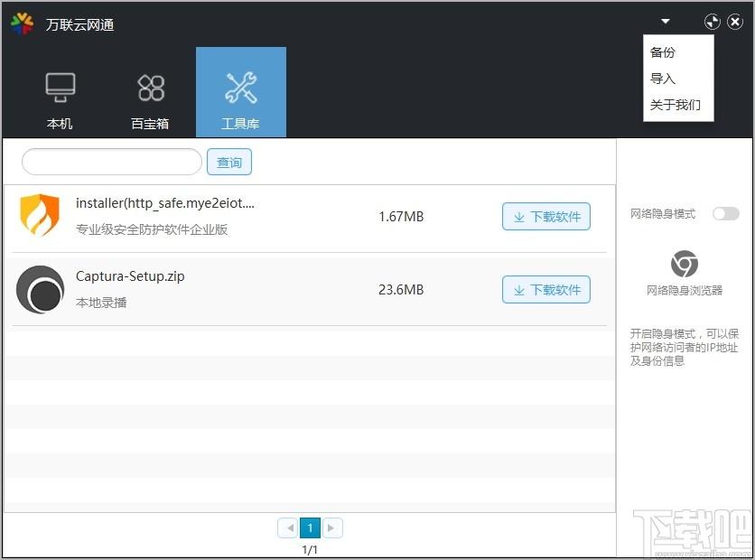Download the installer security software
Viewport: 755px width, 560px height.
[546, 217]
